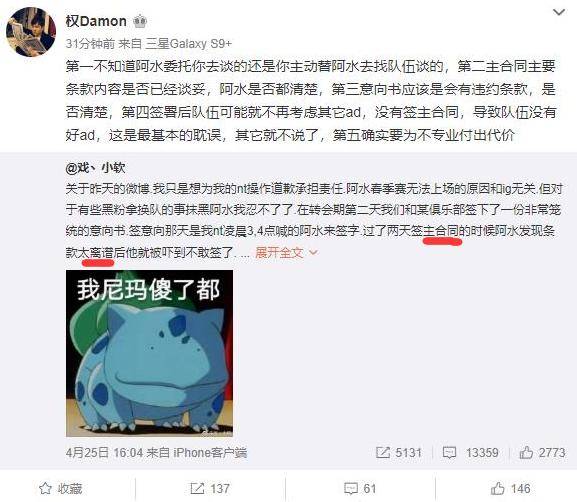Image resolution: width=577 pixels, height=502 pixels.
Task: Click the repost button showing 137
Action: [210, 489]
